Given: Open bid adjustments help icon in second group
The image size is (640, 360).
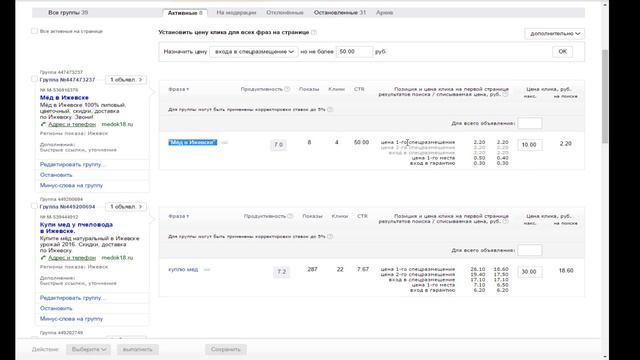Looking at the screenshot, I should [330, 236].
